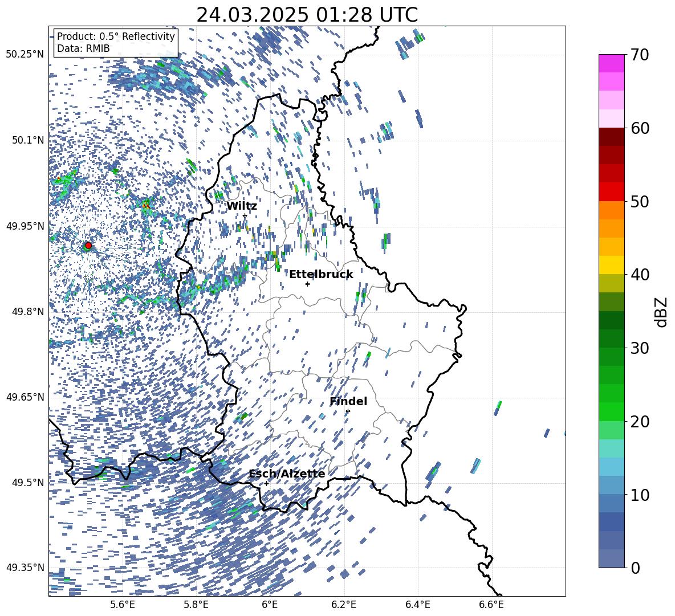Click the 20 tick on the colorbar
The width and height of the screenshot is (675, 616).
click(x=640, y=421)
